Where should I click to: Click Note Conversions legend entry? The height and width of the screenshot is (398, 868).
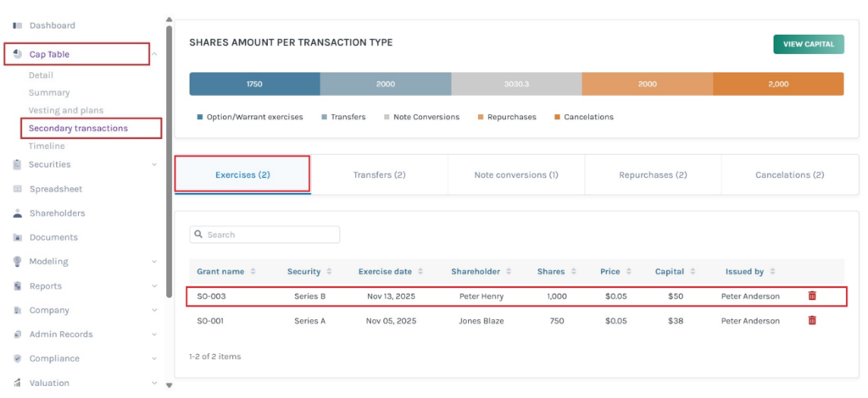(422, 117)
